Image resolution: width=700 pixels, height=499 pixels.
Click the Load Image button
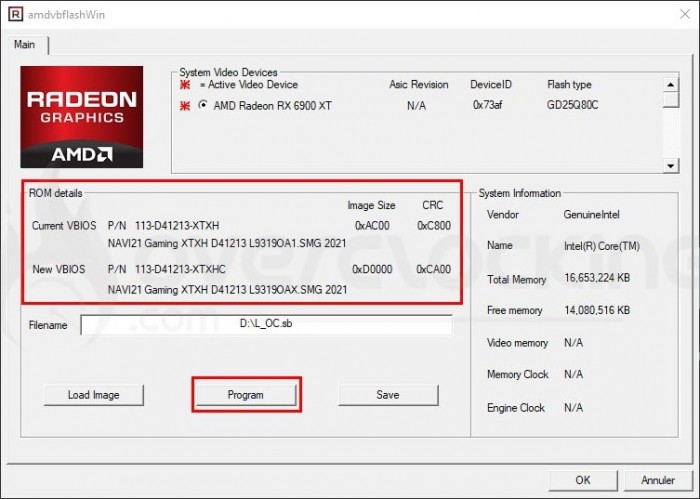click(94, 395)
